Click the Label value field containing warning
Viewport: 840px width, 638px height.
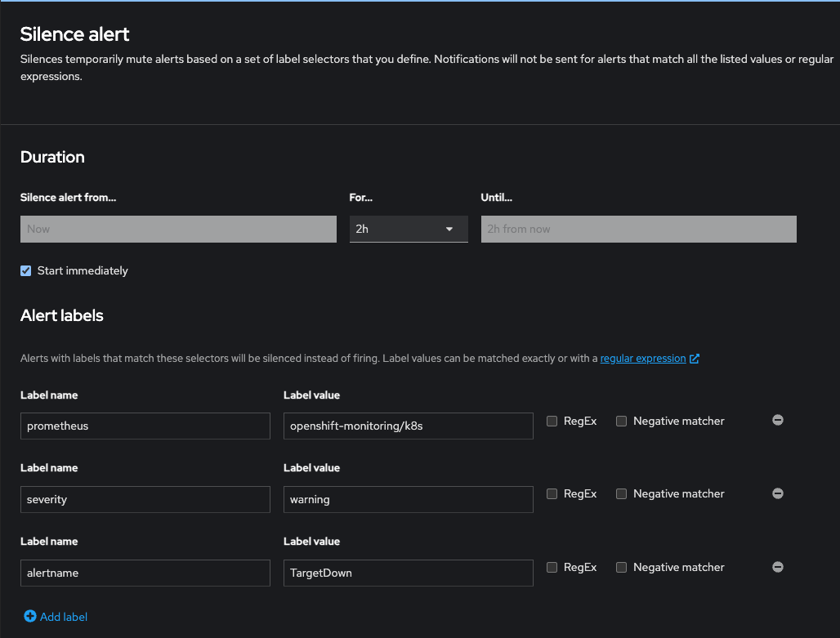[x=408, y=500]
